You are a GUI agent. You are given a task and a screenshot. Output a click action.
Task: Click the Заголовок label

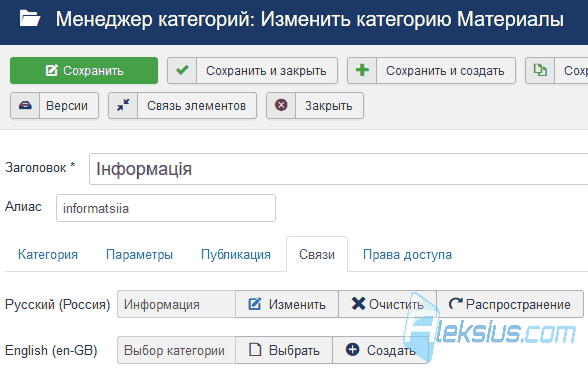(40, 167)
